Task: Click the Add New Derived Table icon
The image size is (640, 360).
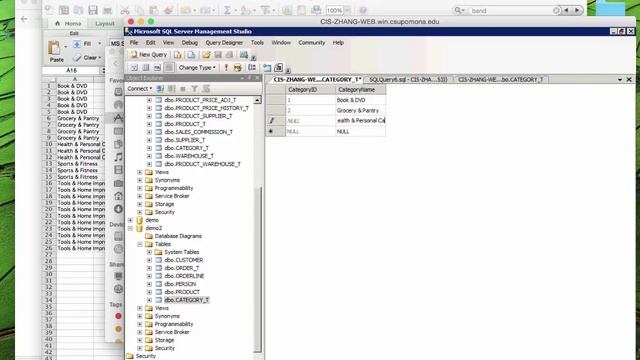Action: (x=278, y=68)
